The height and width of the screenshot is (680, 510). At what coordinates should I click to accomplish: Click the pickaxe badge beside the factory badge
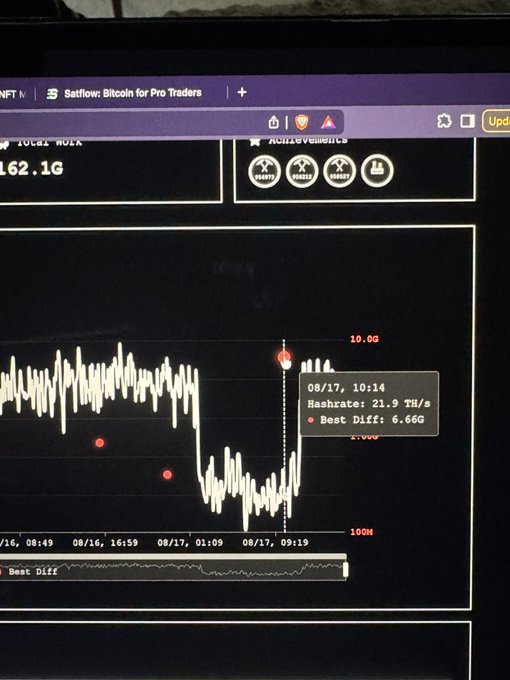pos(340,171)
